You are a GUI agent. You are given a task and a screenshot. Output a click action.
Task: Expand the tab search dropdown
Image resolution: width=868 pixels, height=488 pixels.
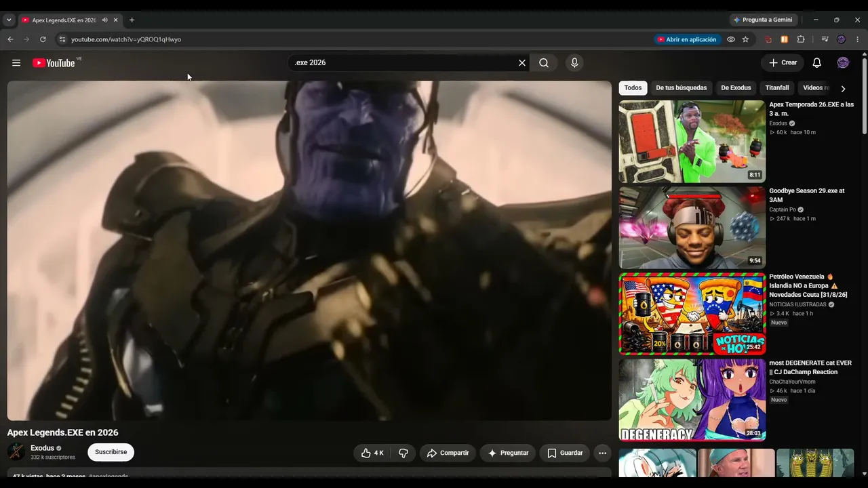click(x=9, y=20)
